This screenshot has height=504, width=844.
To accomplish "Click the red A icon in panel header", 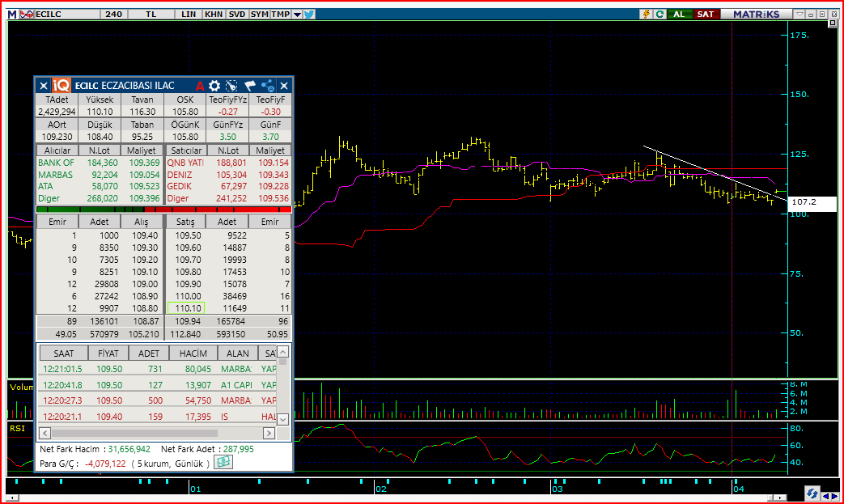I will point(200,86).
